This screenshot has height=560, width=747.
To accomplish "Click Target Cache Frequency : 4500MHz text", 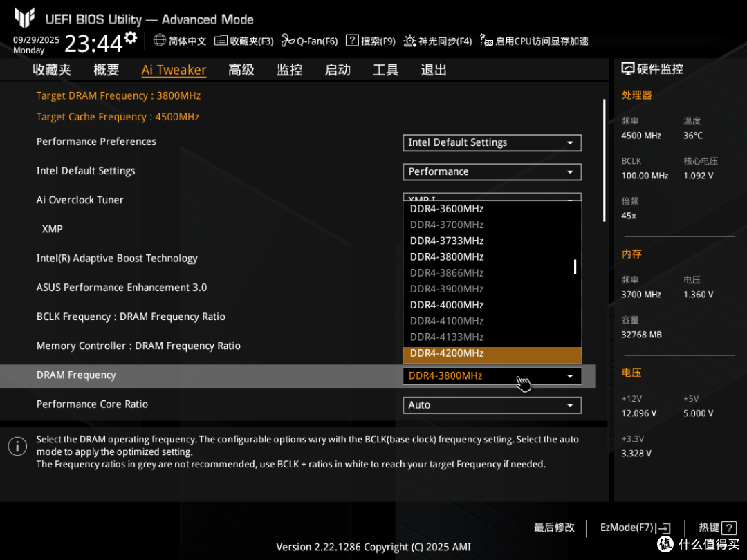I will [x=118, y=117].
